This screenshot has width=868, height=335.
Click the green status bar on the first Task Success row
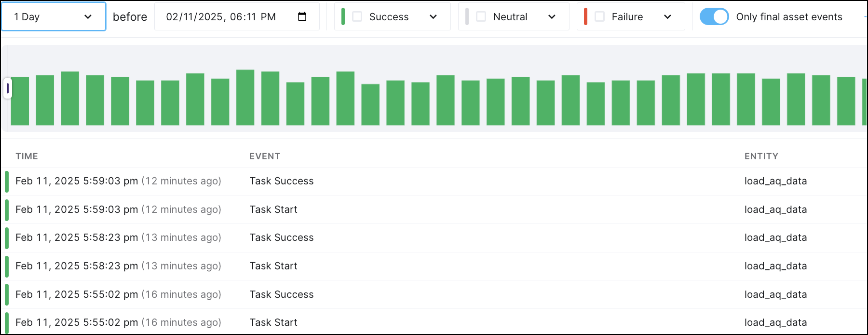(x=8, y=181)
